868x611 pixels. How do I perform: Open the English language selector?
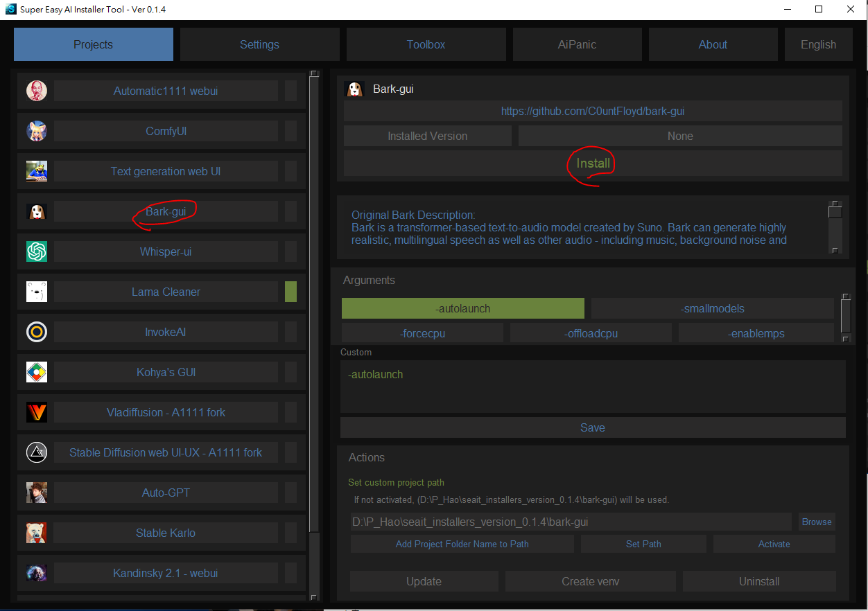[818, 44]
